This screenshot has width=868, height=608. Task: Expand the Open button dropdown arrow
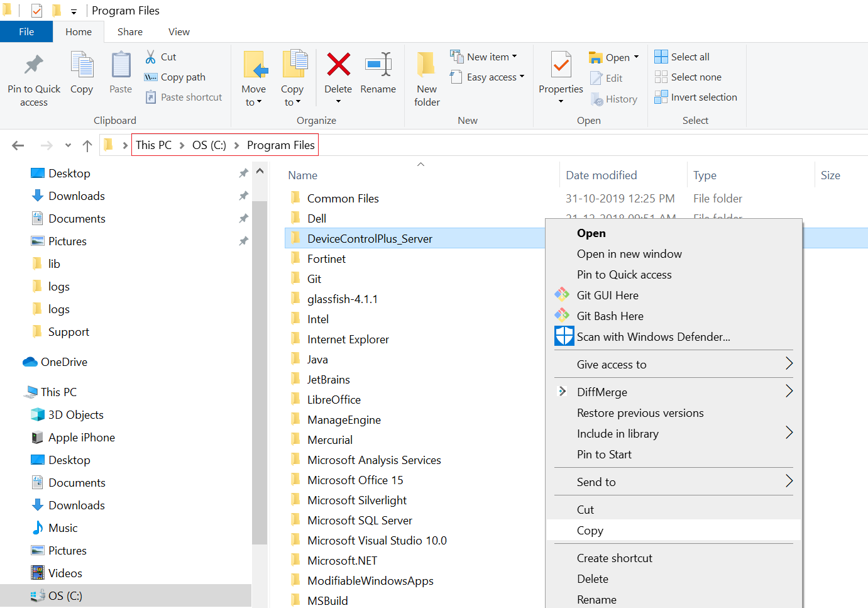tap(636, 57)
